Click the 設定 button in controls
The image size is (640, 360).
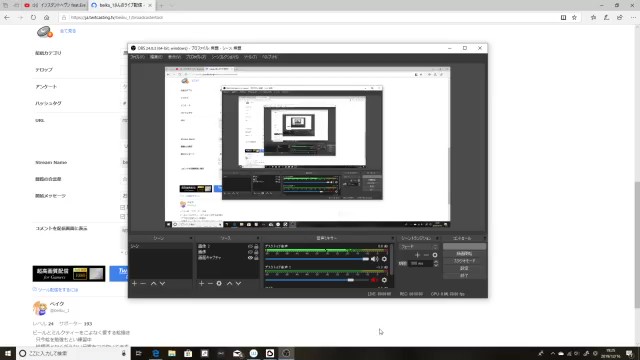tap(464, 268)
